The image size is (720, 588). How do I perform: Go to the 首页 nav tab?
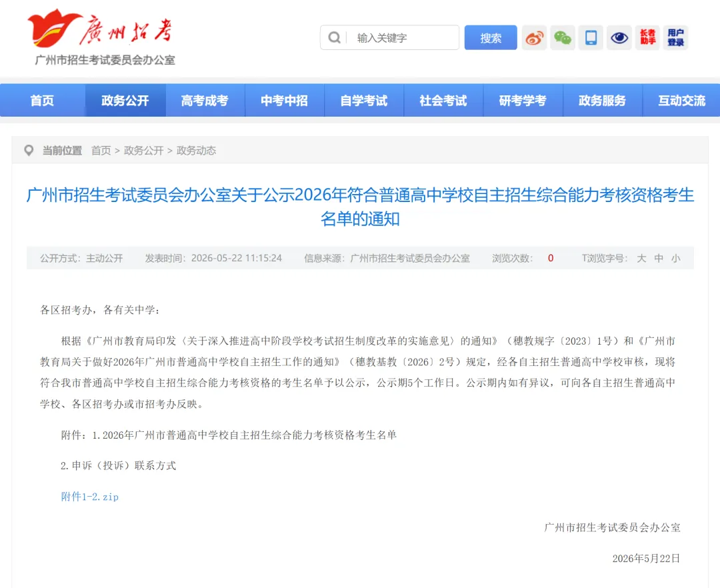pos(42,101)
